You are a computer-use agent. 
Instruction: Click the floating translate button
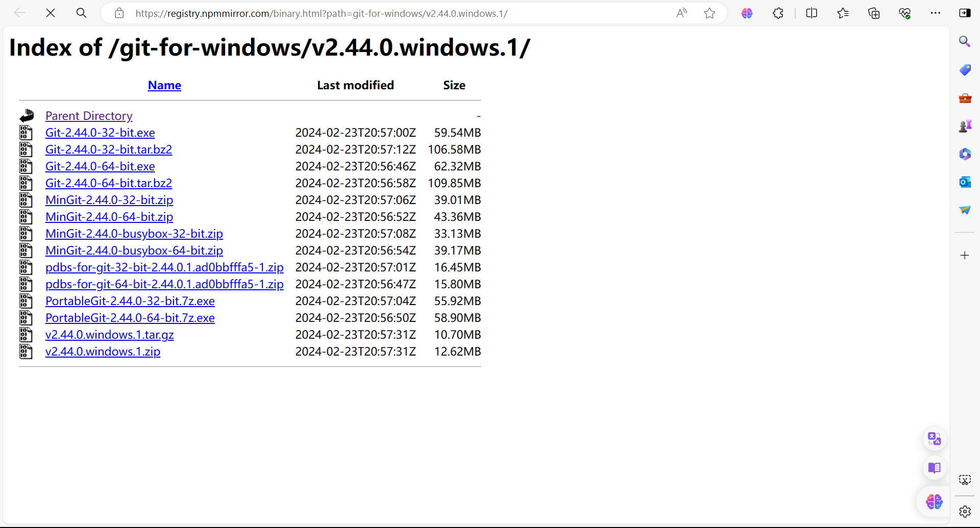point(934,439)
